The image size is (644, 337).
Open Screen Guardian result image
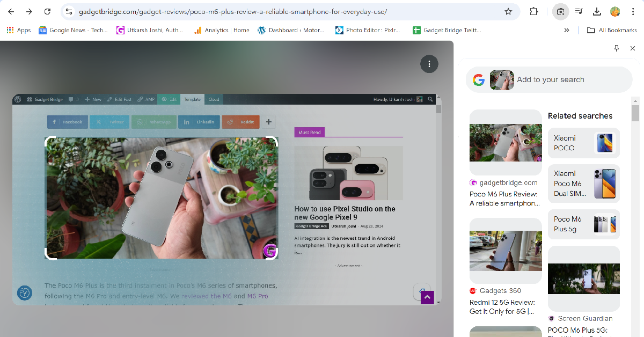[x=584, y=279]
